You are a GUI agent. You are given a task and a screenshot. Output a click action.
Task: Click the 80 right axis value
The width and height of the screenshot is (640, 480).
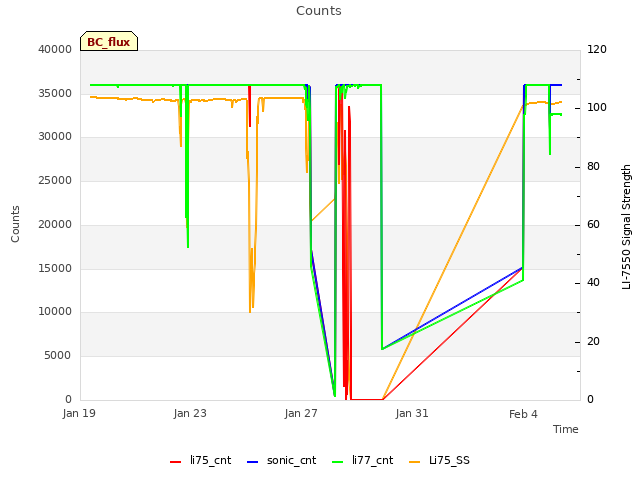pyautogui.click(x=593, y=167)
